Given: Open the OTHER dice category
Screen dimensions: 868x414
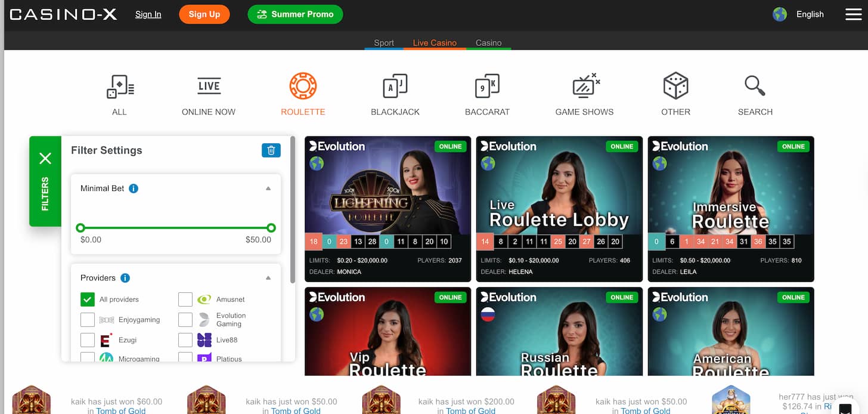Looking at the screenshot, I should [x=675, y=86].
